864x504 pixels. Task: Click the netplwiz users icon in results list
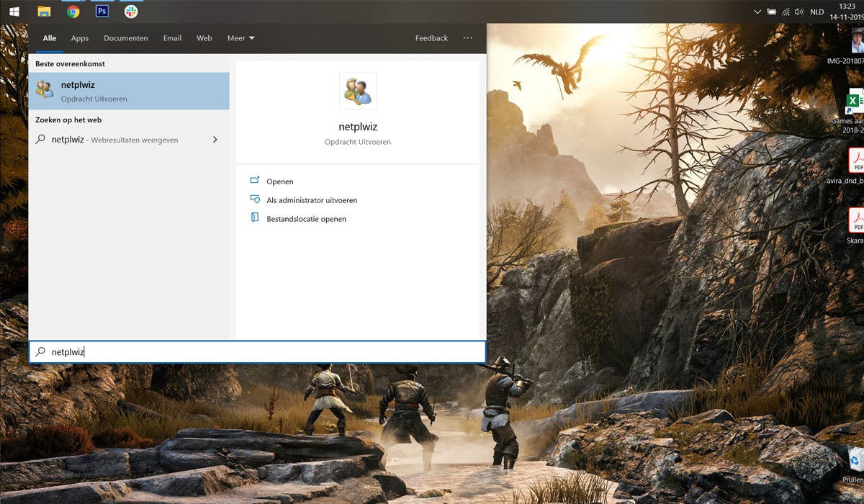(44, 89)
